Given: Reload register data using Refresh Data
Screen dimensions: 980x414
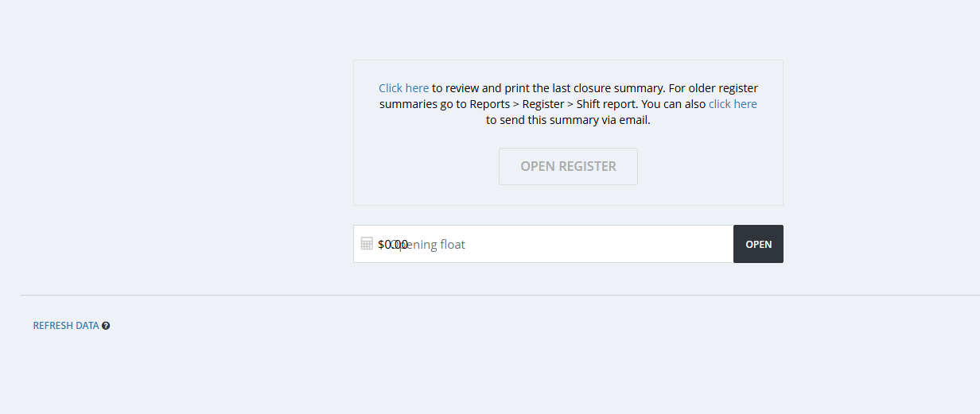Looking at the screenshot, I should point(66,326).
